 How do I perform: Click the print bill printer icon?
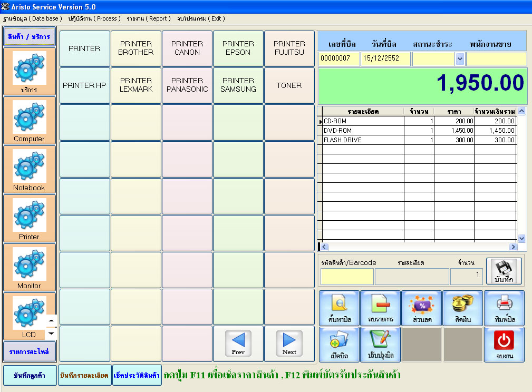pyautogui.click(x=504, y=304)
